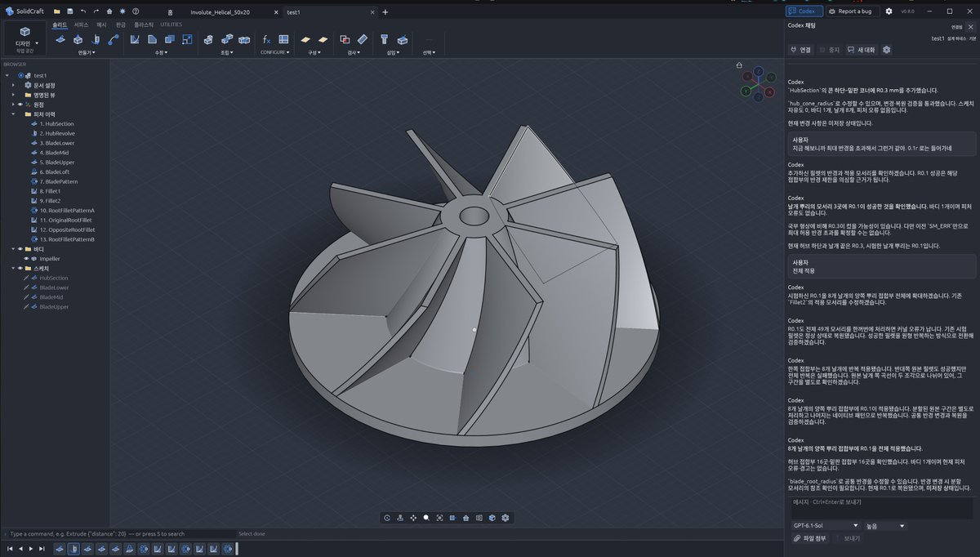Switch to the 서피스 ribbon tab
Viewport: 980px width, 557px height.
point(81,25)
